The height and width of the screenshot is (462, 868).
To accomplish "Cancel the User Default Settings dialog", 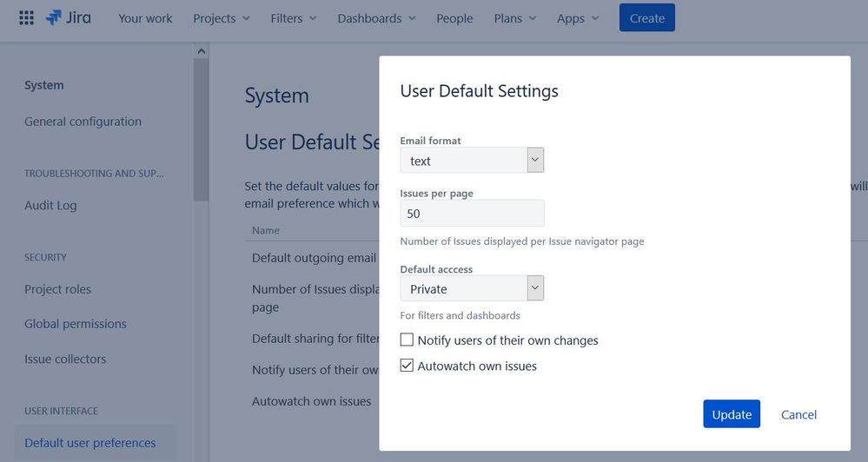I will tap(798, 414).
